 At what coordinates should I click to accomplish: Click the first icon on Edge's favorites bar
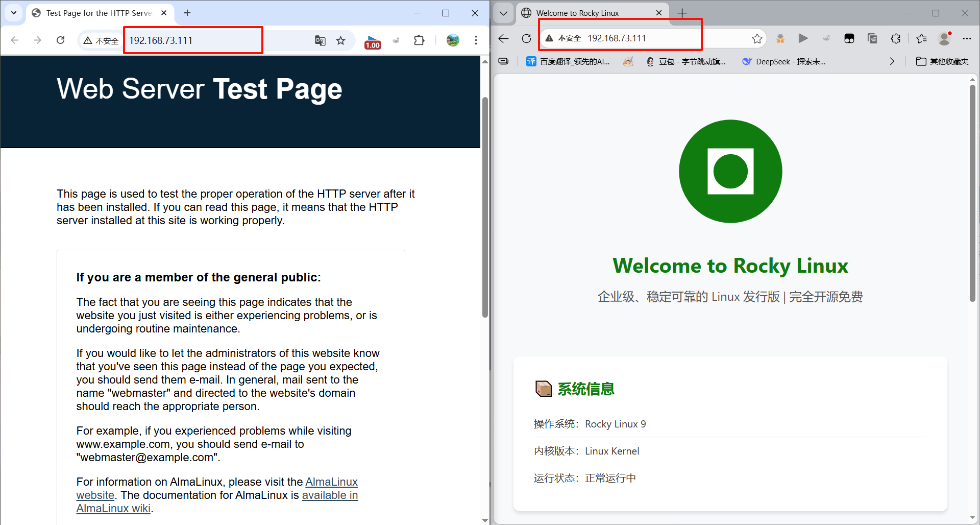click(503, 61)
